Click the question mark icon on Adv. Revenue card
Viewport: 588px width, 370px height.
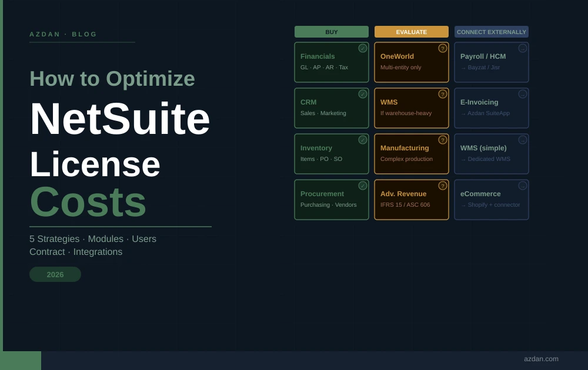pos(443,186)
